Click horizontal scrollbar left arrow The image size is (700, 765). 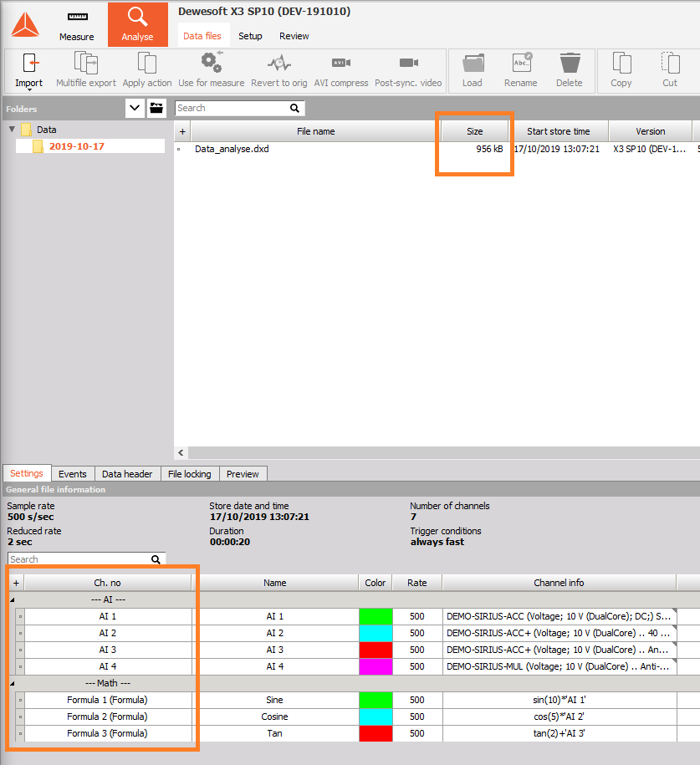[x=181, y=453]
